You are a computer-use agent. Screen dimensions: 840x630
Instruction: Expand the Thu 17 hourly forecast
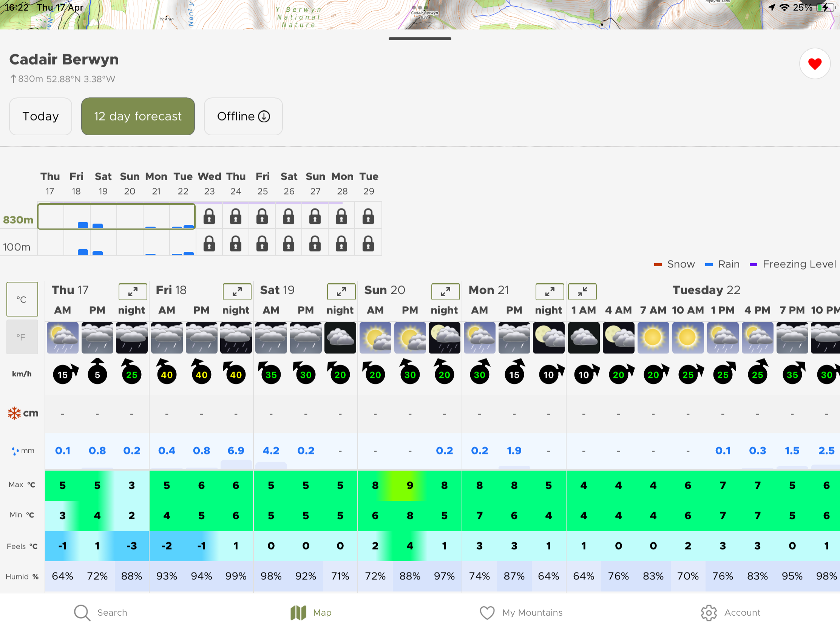tap(133, 292)
